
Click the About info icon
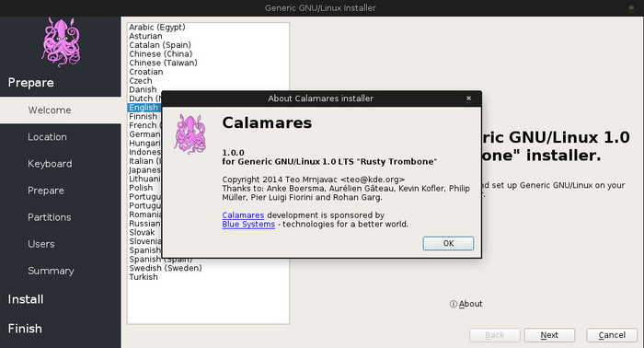point(453,304)
